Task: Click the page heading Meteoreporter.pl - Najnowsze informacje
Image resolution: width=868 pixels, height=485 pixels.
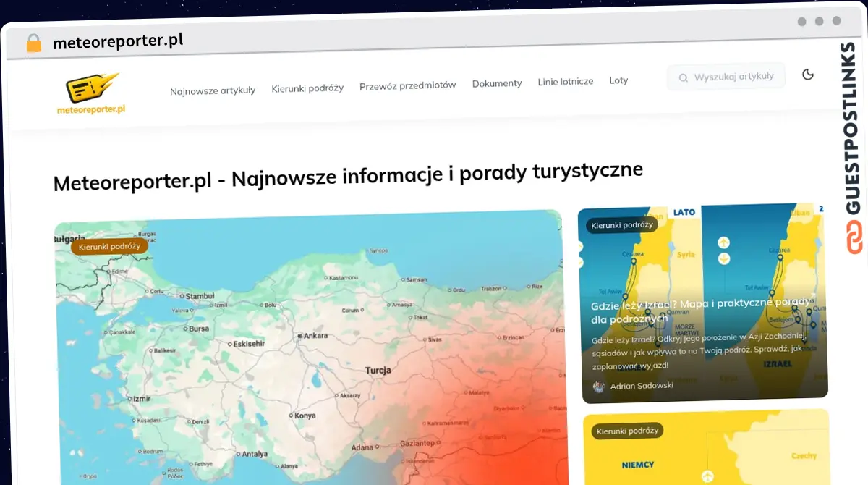Action: click(348, 176)
